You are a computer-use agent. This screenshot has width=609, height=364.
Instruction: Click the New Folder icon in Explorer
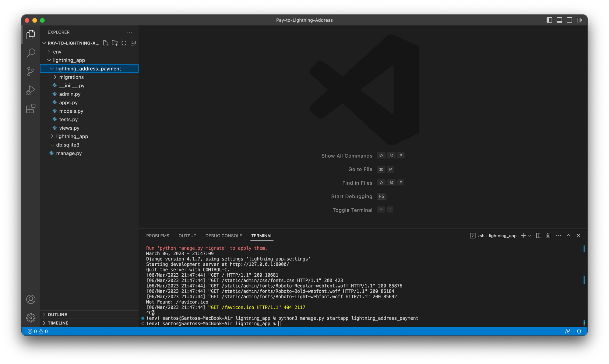(x=115, y=43)
